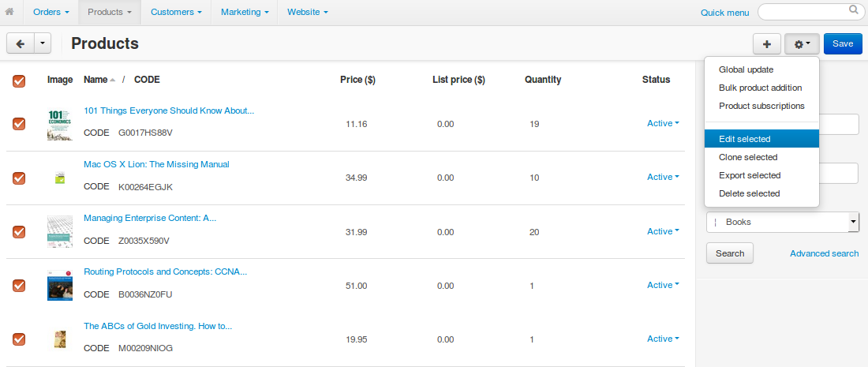Click the product code B0036NZ0FU

tap(146, 294)
